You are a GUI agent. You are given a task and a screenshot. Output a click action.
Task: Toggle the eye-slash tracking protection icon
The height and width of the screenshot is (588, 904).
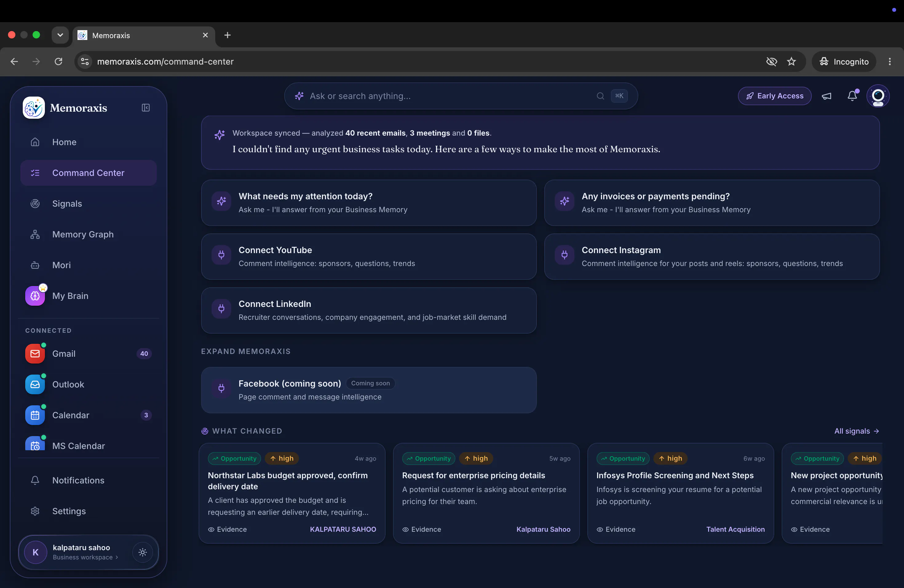coord(771,62)
